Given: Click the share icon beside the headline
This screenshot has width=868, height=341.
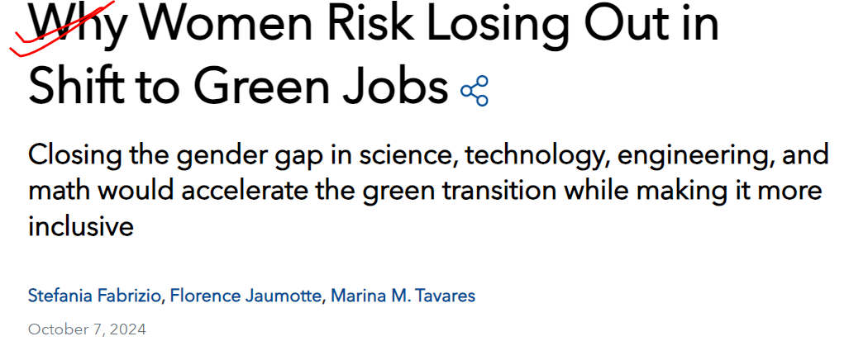Looking at the screenshot, I should pos(475,91).
